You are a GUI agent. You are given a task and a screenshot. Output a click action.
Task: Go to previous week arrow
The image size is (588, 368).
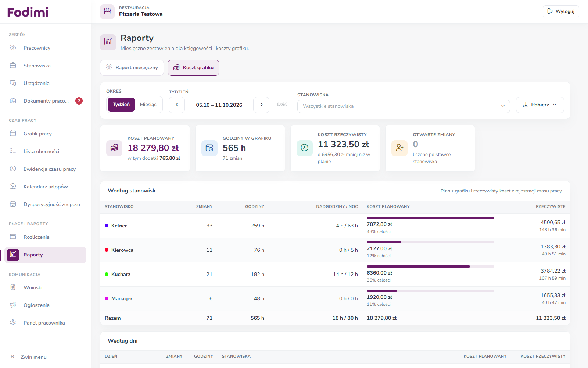(177, 105)
